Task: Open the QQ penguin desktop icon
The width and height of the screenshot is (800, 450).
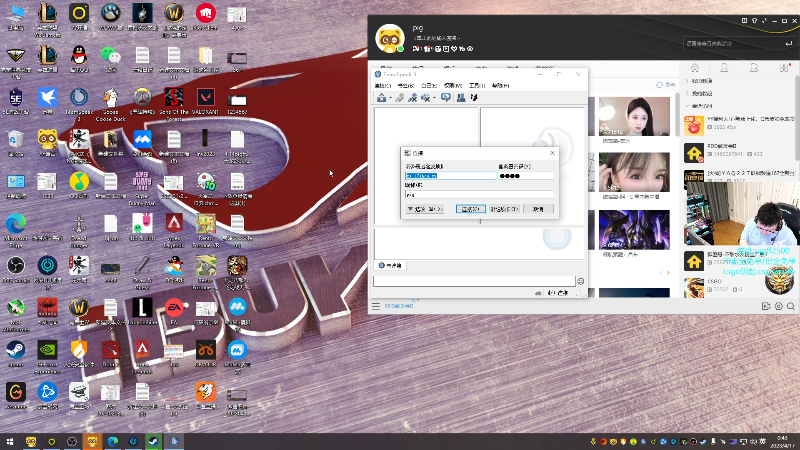Action: tap(79, 55)
